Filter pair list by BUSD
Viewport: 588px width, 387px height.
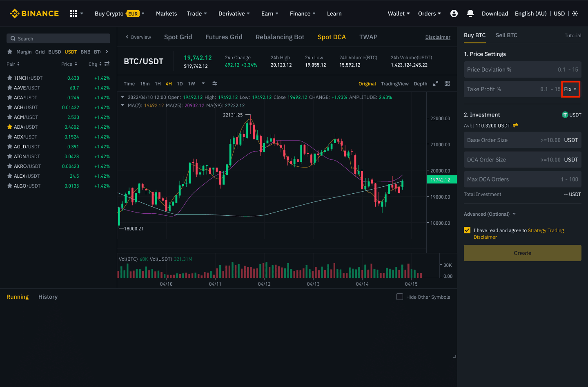(x=54, y=51)
